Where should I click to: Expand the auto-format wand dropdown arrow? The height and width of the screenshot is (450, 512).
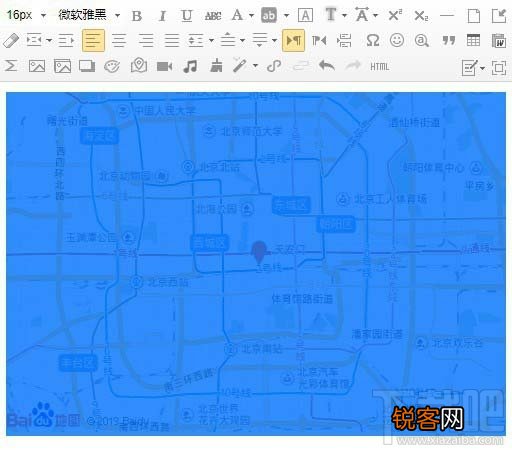(255, 66)
